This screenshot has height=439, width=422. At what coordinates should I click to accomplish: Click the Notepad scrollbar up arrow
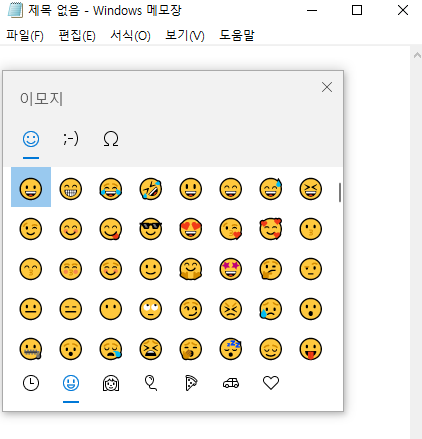coord(417,55)
